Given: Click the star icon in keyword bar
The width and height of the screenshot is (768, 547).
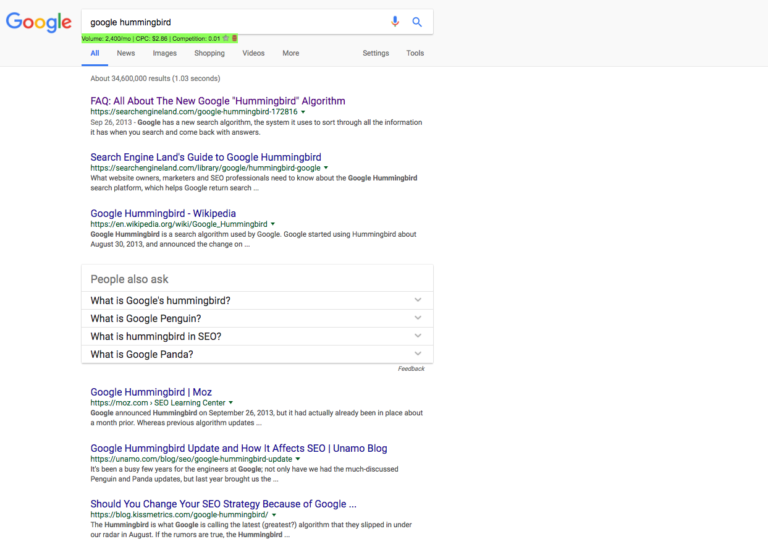Looking at the screenshot, I should (226, 38).
